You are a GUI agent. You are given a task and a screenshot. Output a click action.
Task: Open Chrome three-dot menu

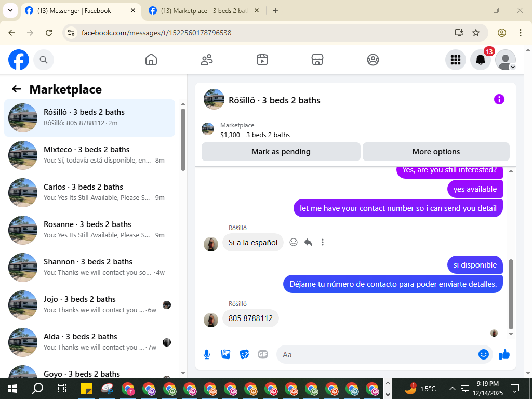click(x=521, y=33)
